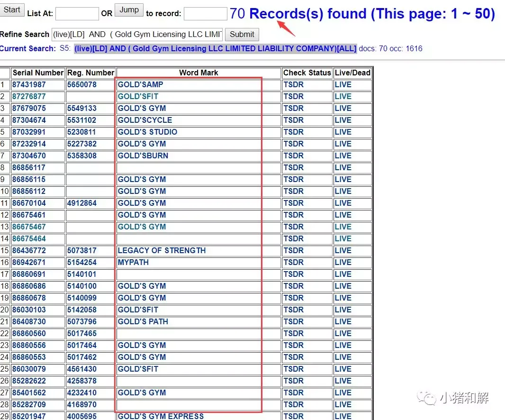Open serial number 87431987
505x420 pixels.
click(29, 85)
